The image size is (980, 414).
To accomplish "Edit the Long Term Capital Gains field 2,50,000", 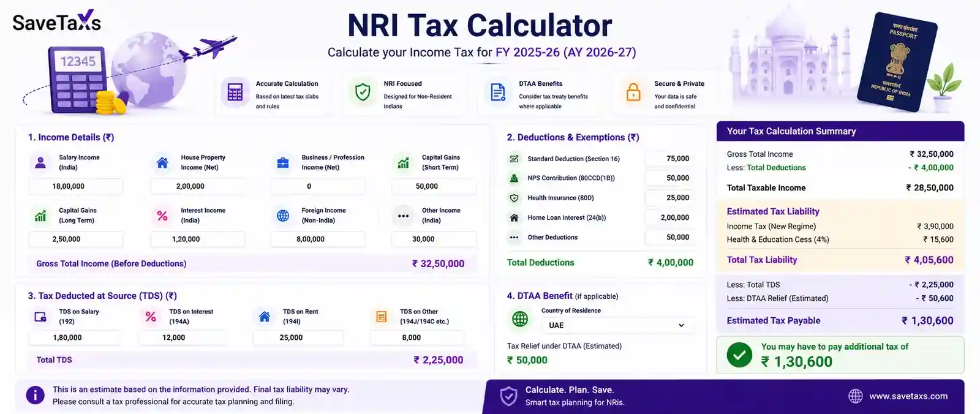I will [x=76, y=239].
